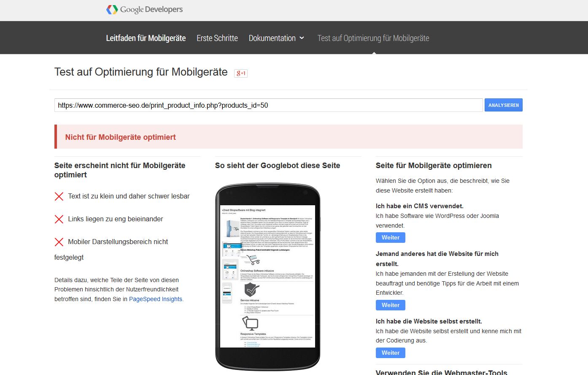The image size is (588, 375).
Task: Click red X beside 'Links liegen zu eng'
Action: tap(59, 219)
